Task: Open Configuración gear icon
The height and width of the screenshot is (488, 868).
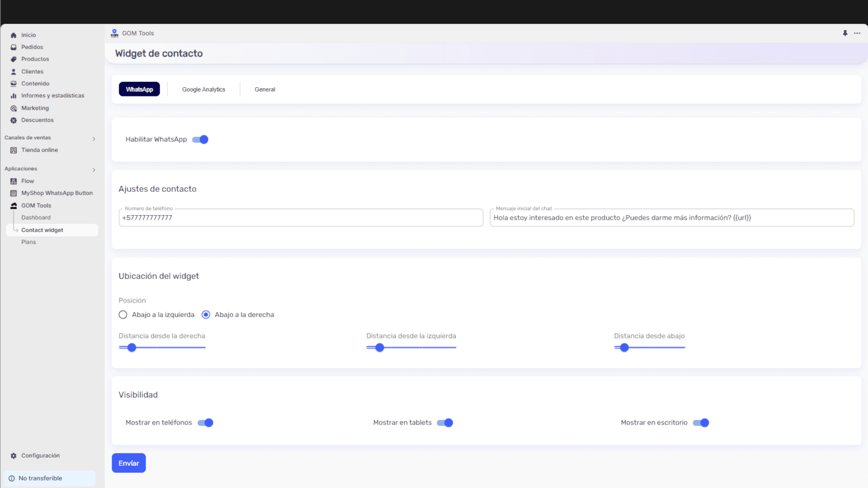Action: (14, 456)
